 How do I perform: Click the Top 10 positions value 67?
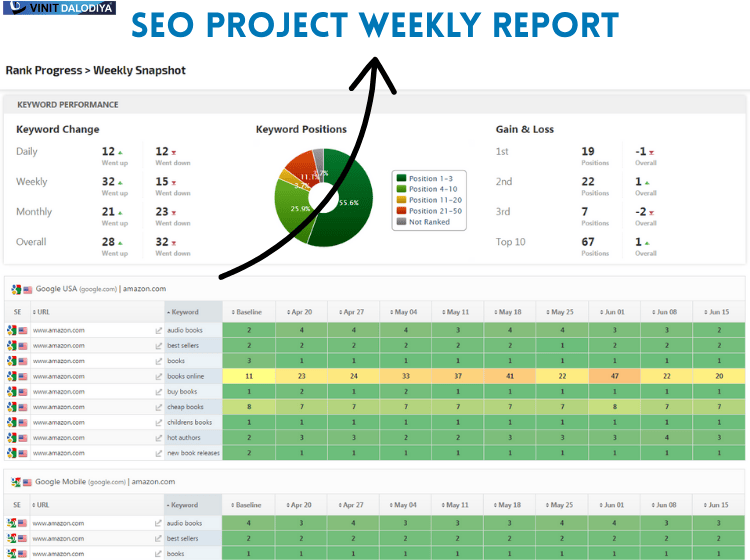click(588, 242)
